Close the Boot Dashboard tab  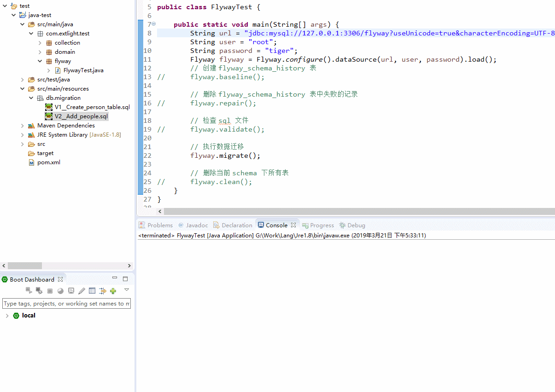tap(60, 279)
